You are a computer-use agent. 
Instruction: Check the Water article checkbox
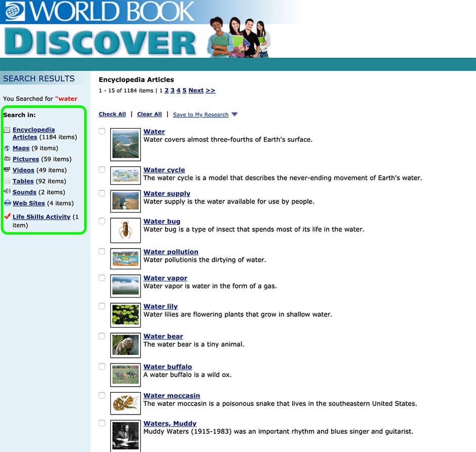102,131
